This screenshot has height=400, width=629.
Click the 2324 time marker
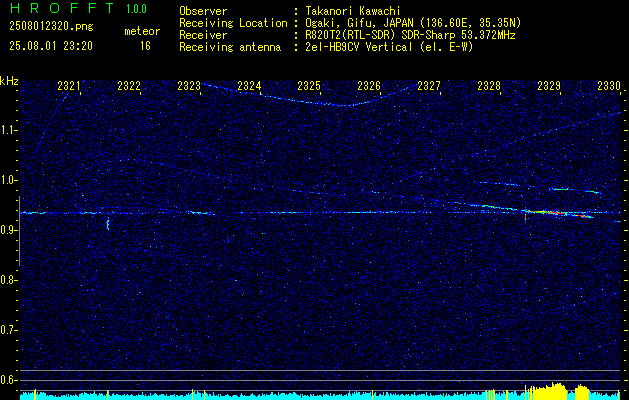click(249, 86)
